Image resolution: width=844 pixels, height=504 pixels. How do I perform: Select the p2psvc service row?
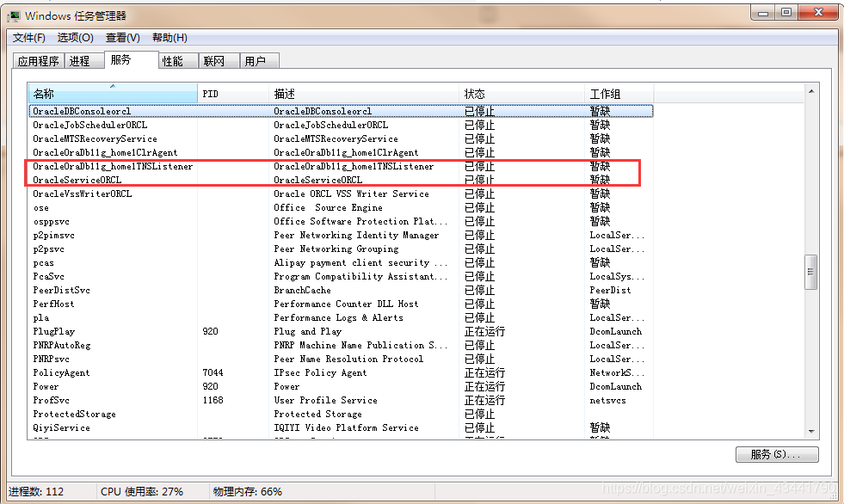(x=341, y=249)
